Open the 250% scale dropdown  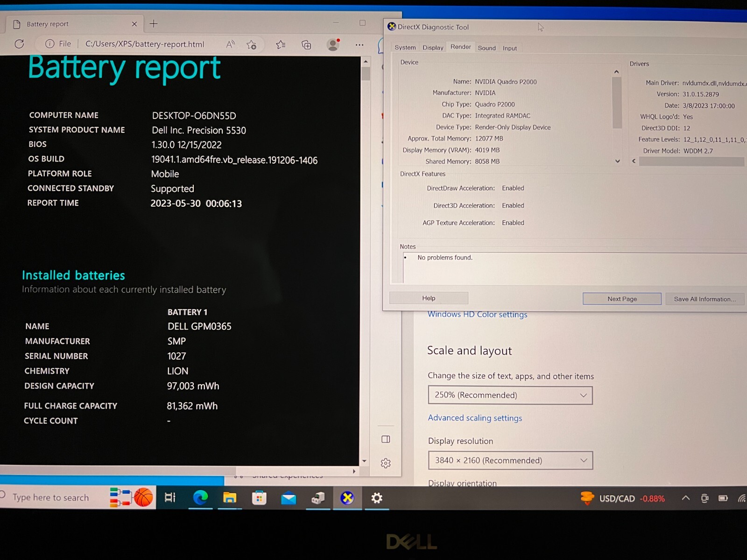coord(510,395)
